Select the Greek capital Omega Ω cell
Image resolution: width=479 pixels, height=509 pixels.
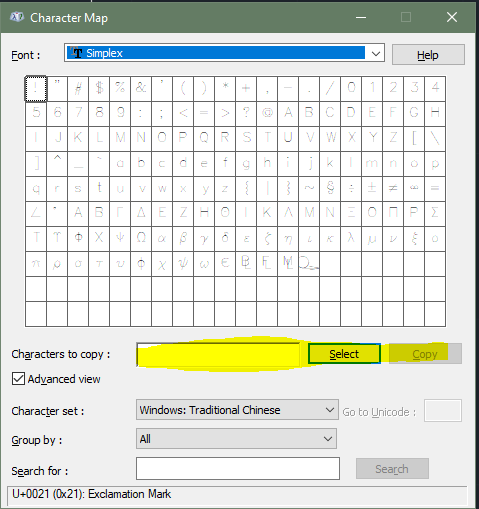[x=141, y=239]
